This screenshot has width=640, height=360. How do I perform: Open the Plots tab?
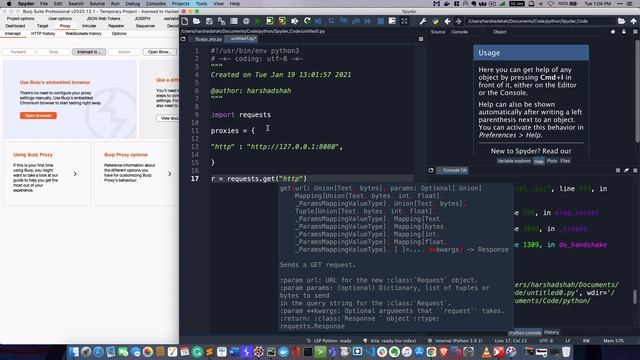coord(552,161)
